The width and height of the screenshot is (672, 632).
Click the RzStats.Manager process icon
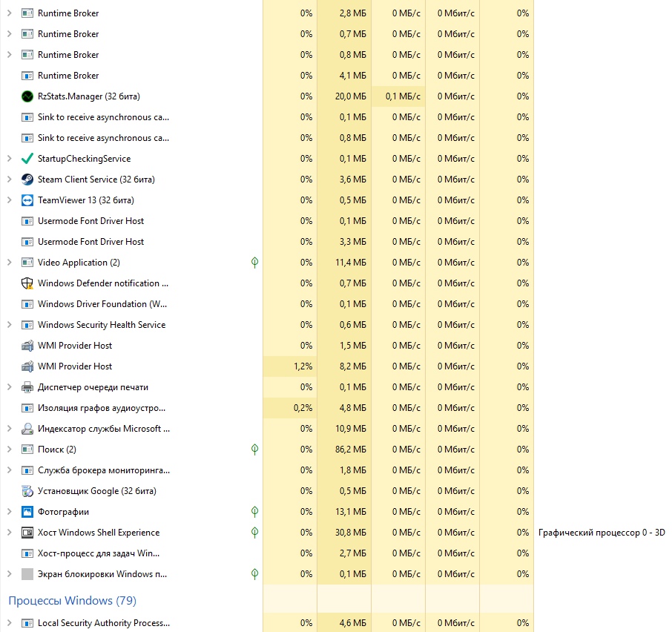click(x=27, y=96)
